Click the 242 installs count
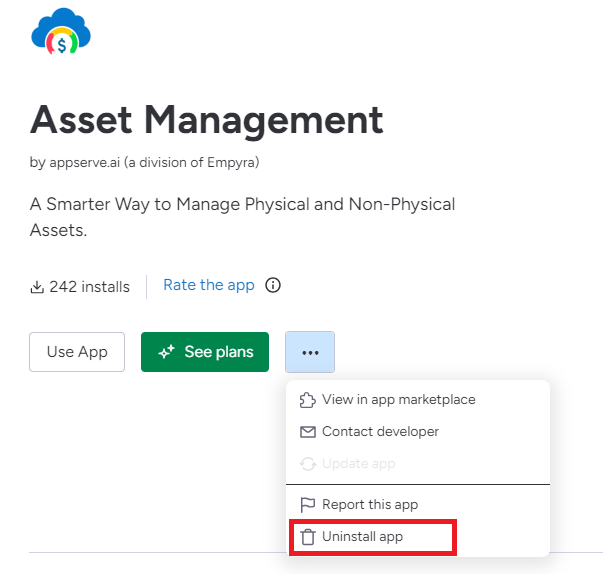The image size is (603, 574). click(x=90, y=287)
